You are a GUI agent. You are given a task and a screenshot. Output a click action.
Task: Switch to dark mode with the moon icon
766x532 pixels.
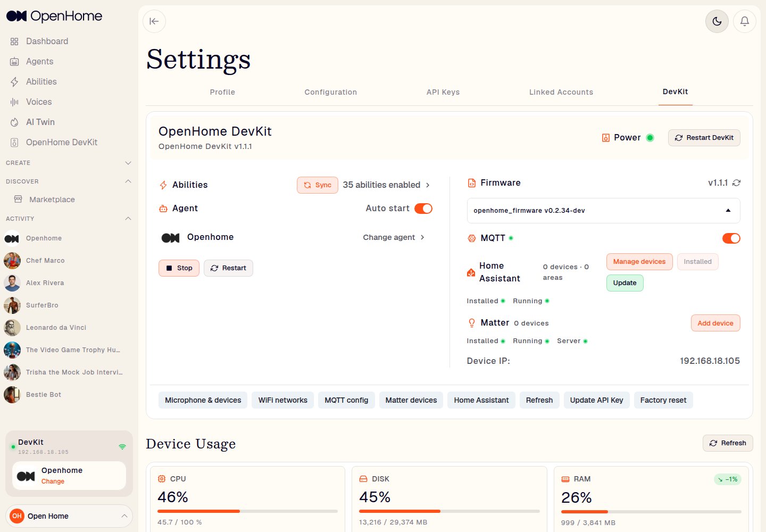tap(717, 21)
